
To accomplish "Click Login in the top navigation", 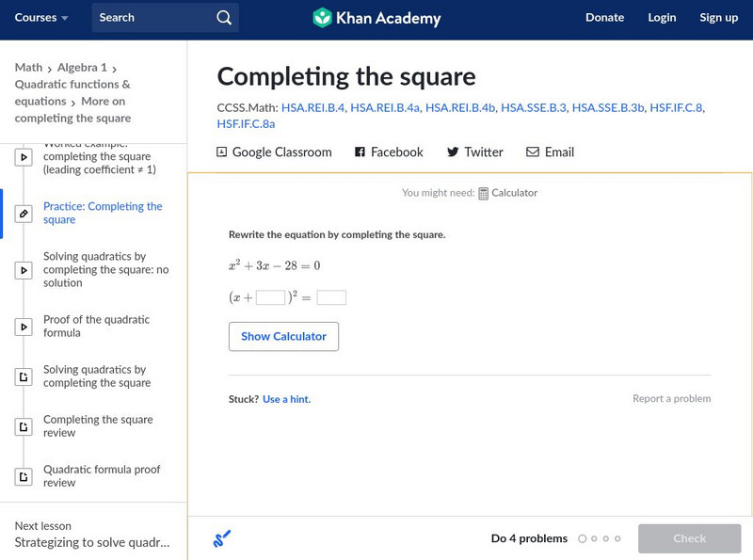I will pos(662,18).
